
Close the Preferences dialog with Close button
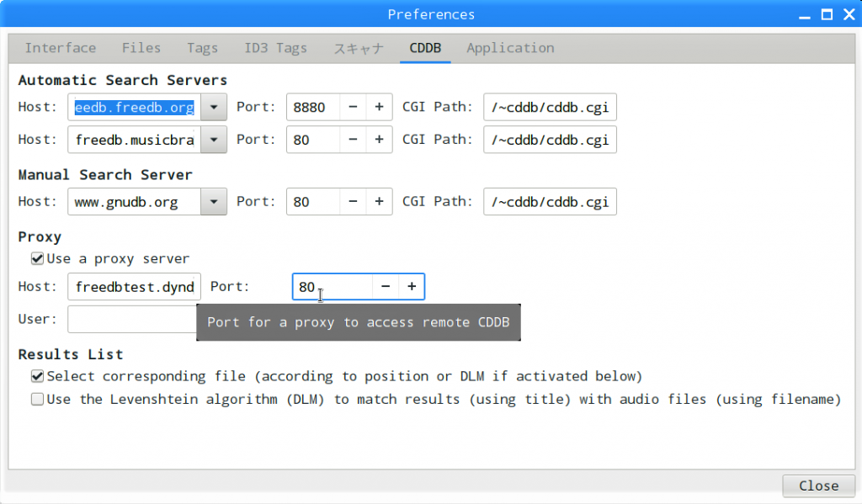[x=818, y=485]
